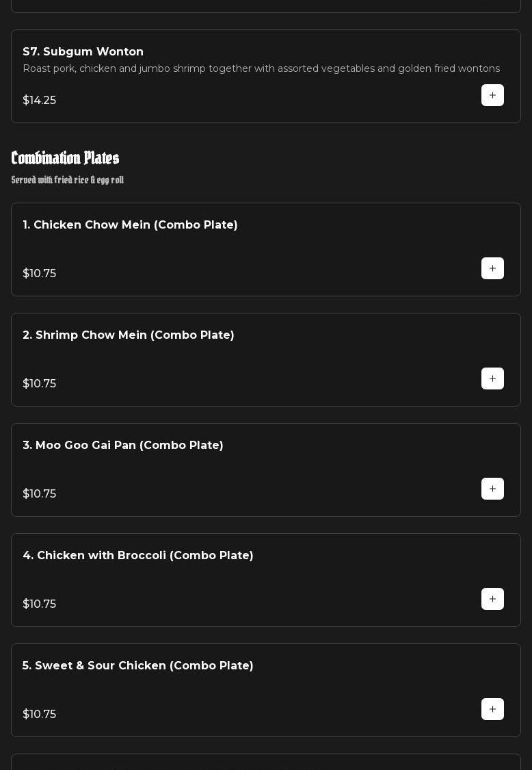The image size is (532, 770).
Task: Open the S7. Subgum Wonton item title
Action: 83,52
